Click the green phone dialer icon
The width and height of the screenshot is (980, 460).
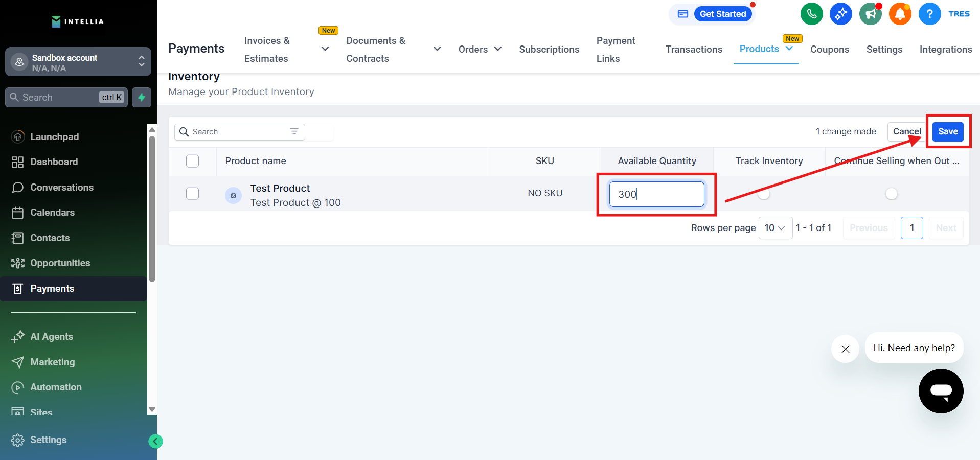(x=811, y=14)
